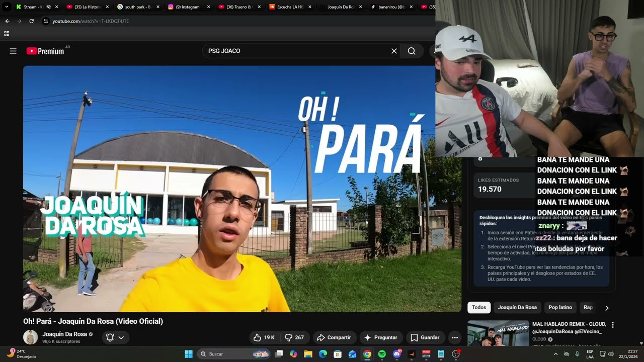Screen dimensions: 644x362
Task: Switch to the (35) La Historia tab
Action: [x=87, y=7]
